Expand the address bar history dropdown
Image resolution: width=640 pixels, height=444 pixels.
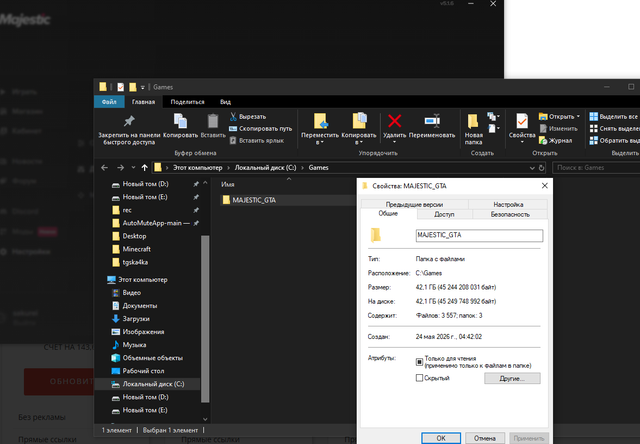click(532, 168)
